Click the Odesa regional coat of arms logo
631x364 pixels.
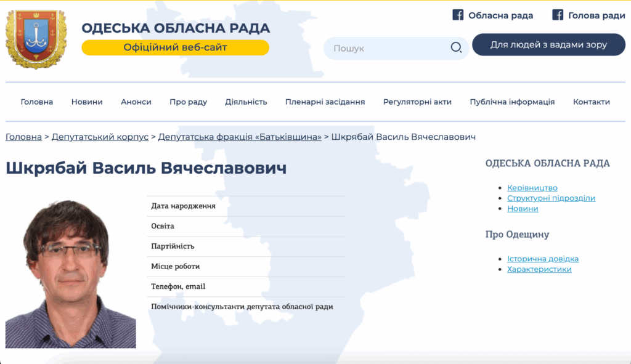[36, 38]
